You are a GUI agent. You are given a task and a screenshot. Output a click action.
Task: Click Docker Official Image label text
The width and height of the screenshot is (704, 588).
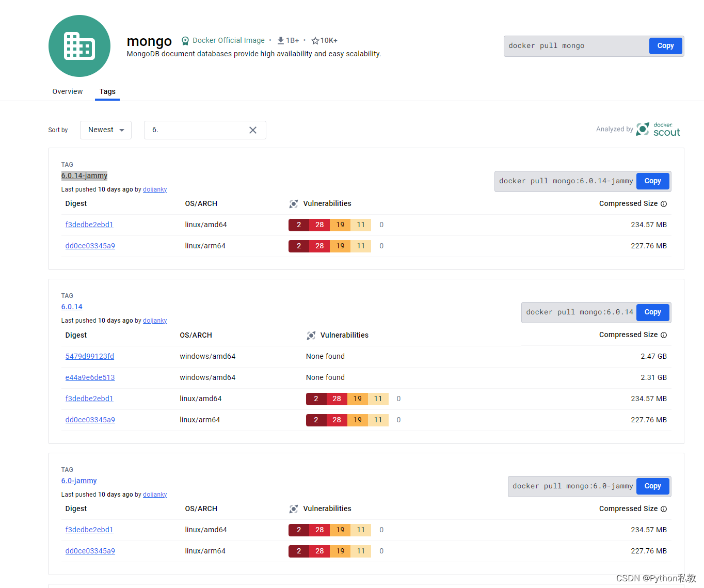pos(229,40)
